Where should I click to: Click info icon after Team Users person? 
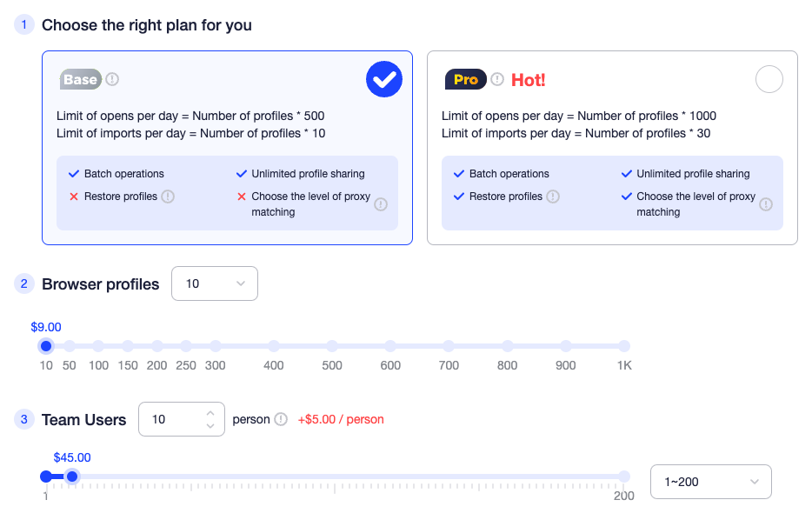[x=281, y=419]
